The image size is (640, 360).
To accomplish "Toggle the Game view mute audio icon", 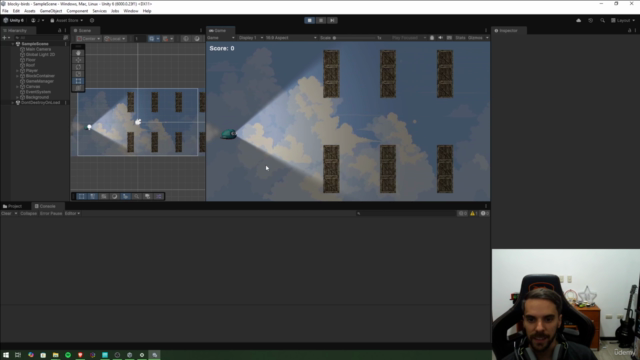I will 440,38.
